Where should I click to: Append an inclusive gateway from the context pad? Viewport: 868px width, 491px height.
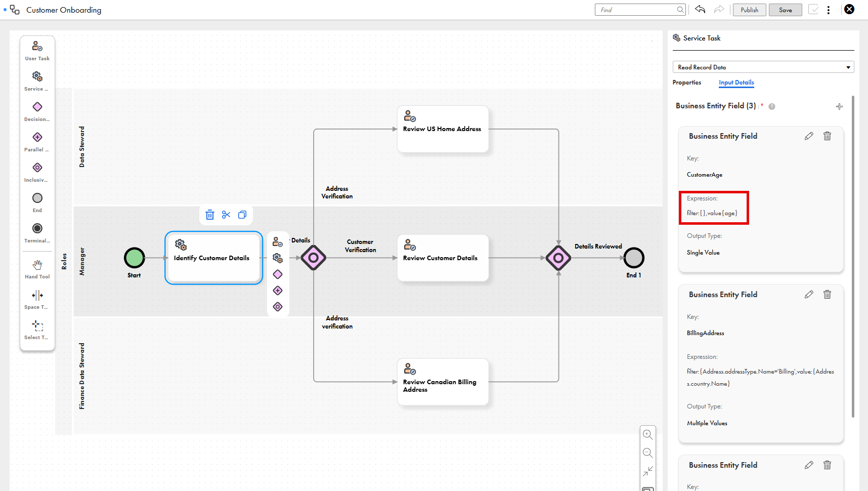pos(278,307)
